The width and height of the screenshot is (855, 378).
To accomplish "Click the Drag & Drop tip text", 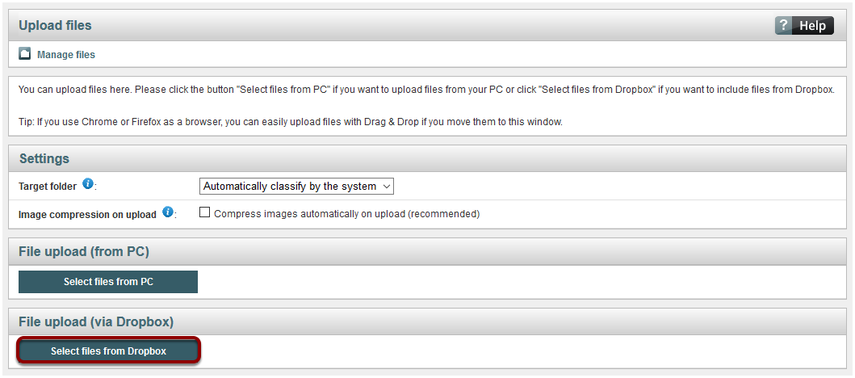I will pos(290,122).
